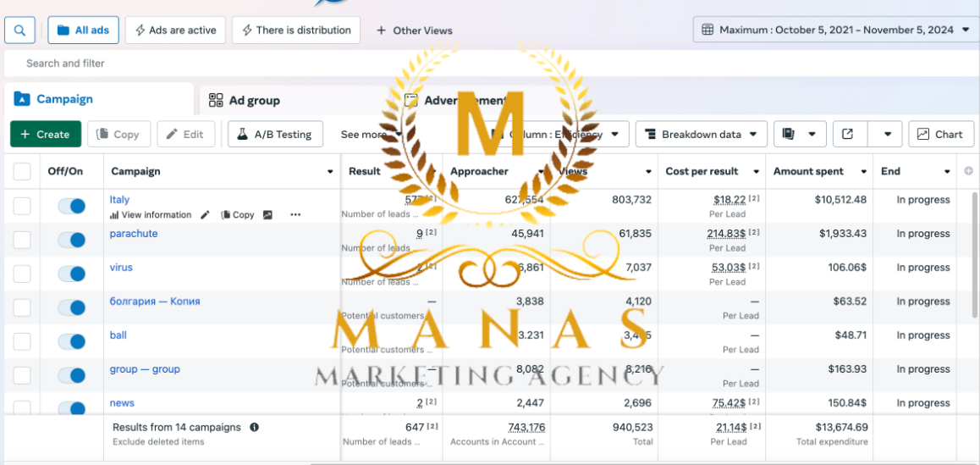Toggle the ball campaign switch
The width and height of the screenshot is (980, 465).
point(71,341)
